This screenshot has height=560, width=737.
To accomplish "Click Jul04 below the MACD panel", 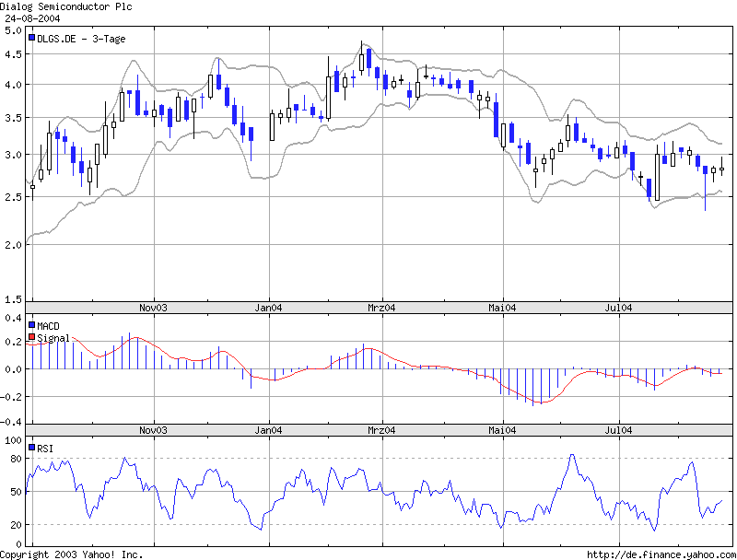I will [618, 430].
